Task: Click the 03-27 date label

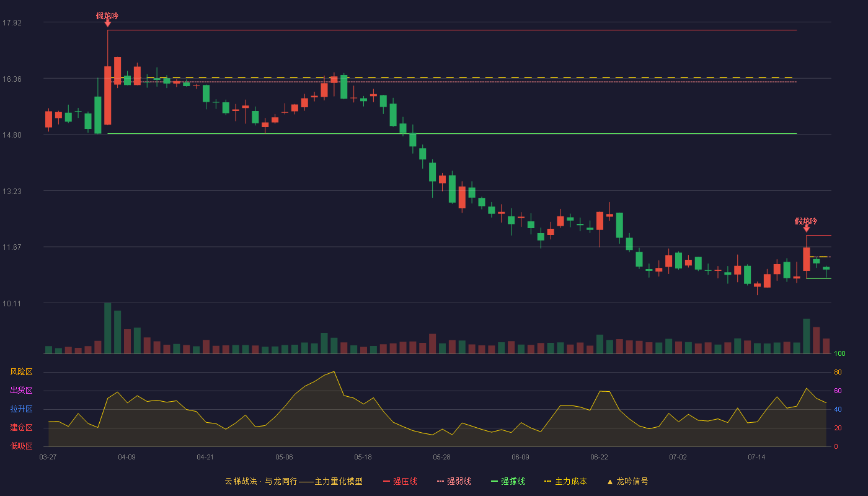Action: [48, 457]
